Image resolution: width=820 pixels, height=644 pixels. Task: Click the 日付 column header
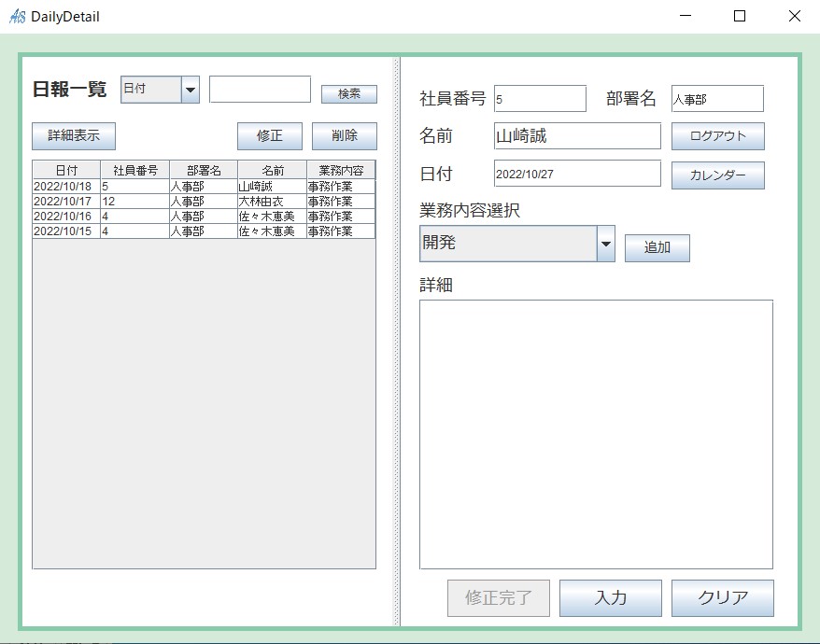[x=66, y=171]
